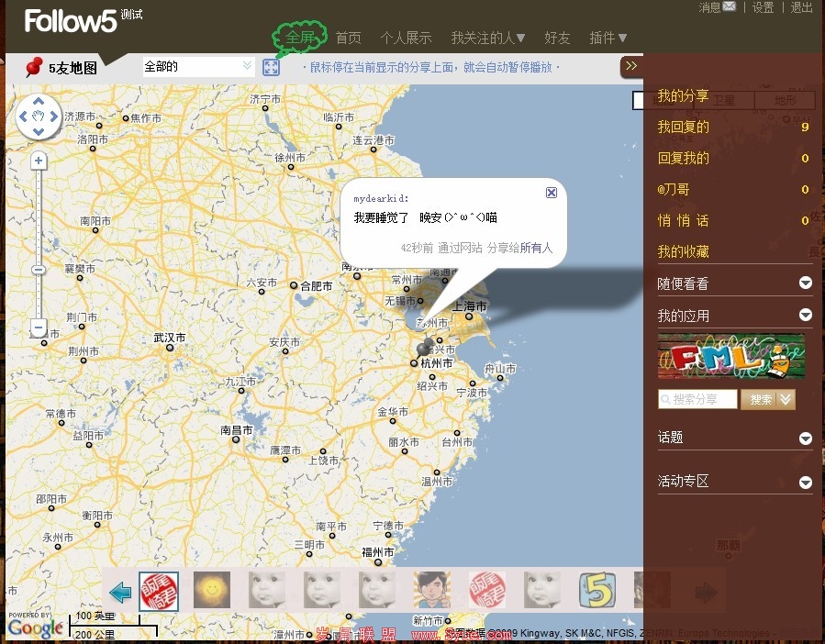
Task: Open @刀哥 mentions
Action: pos(673,189)
